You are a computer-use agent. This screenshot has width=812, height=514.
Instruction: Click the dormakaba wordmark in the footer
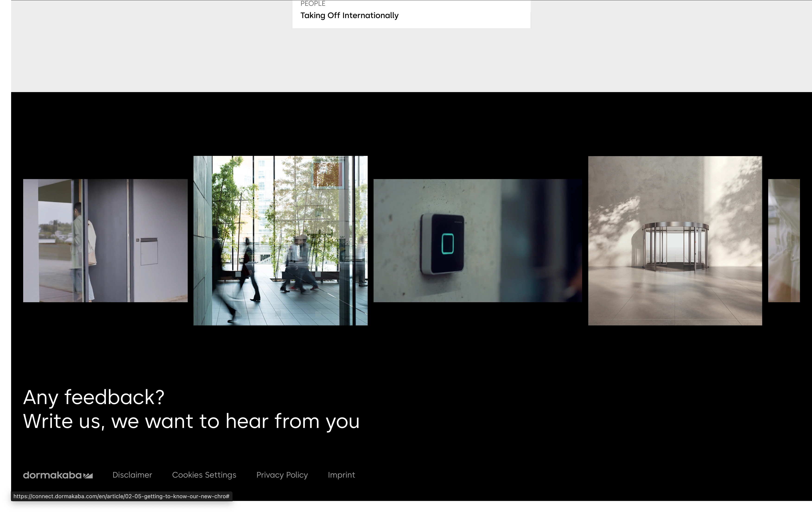(52, 475)
